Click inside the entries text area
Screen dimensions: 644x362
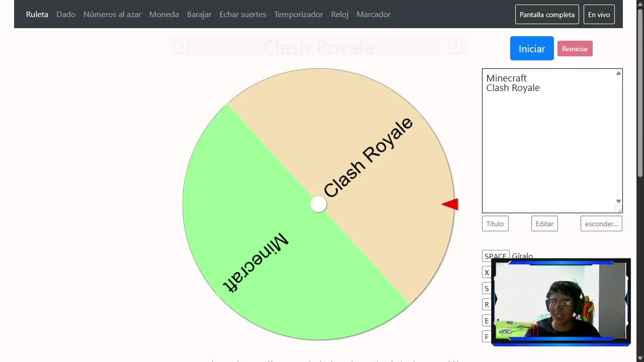point(552,141)
